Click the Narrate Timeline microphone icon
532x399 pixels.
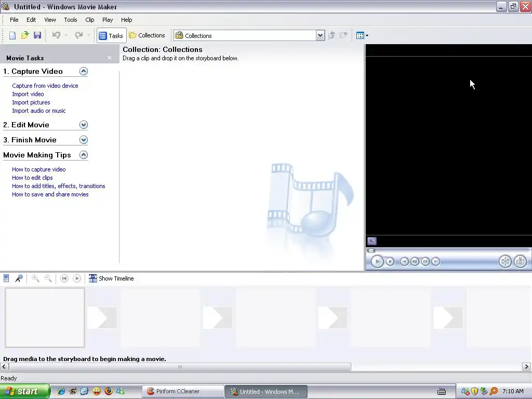pyautogui.click(x=19, y=278)
